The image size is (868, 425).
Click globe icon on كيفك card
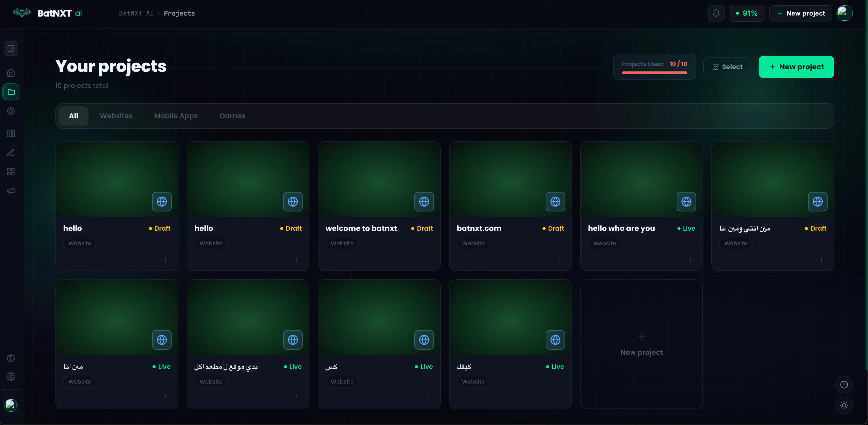(555, 340)
